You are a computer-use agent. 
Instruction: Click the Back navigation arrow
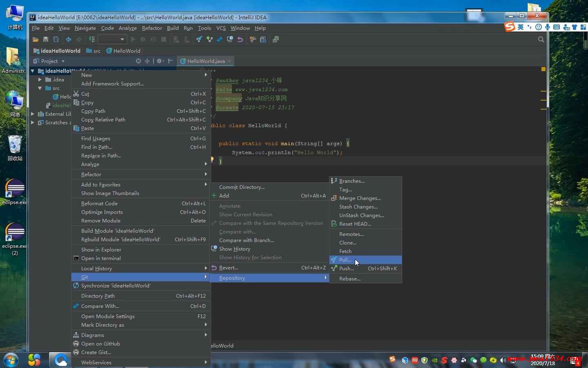click(69, 39)
